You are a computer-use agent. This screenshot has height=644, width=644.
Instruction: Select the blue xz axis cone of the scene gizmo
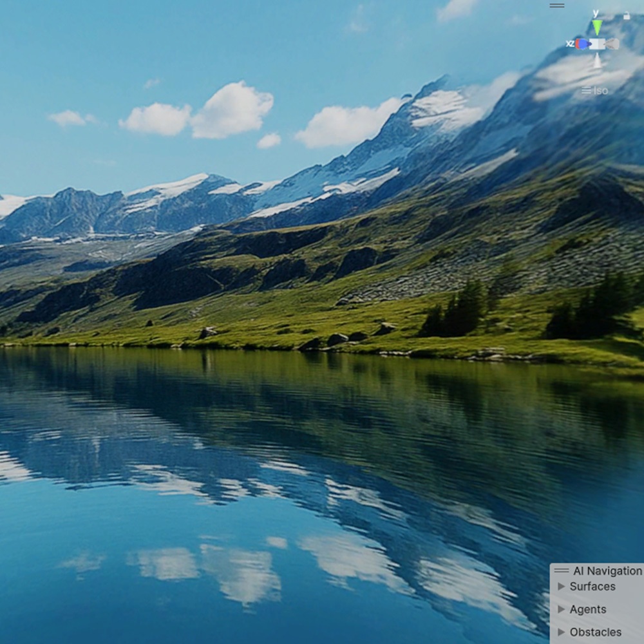coord(582,44)
